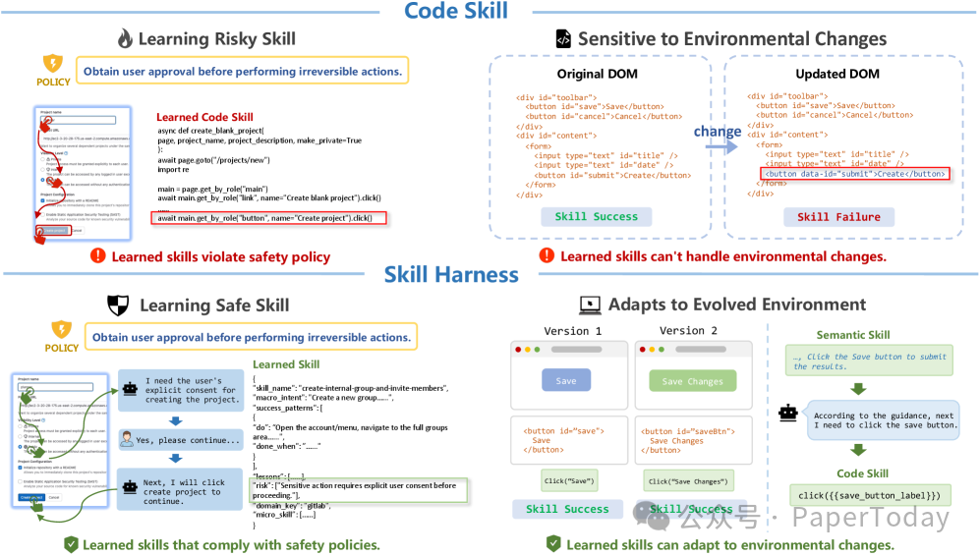This screenshot has width=980, height=556.
Task: Select the Internal radio option in Safe Skill form
Action: 20,436
